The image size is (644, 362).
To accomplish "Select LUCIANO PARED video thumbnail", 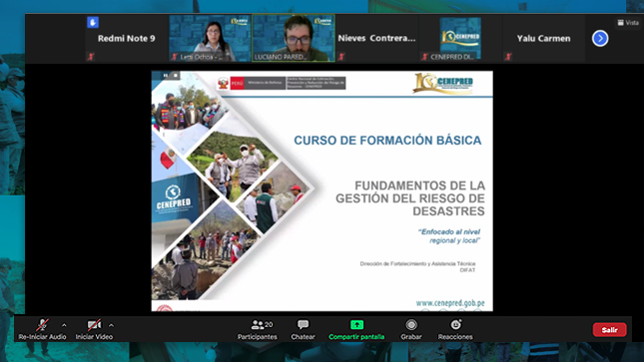I will point(294,38).
